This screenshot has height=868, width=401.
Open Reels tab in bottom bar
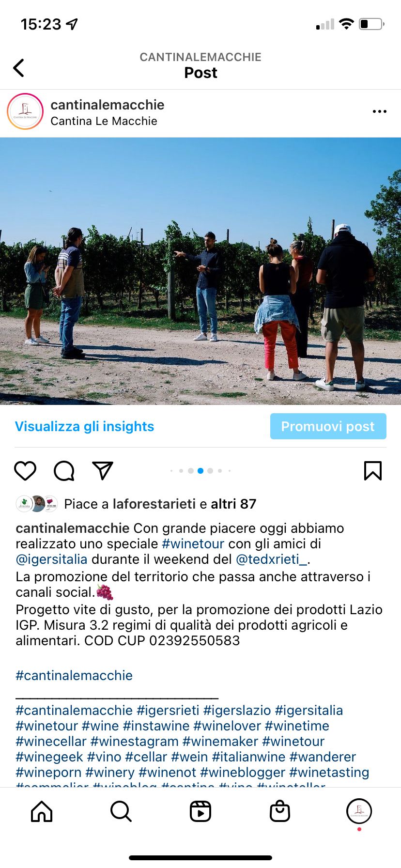200,811
